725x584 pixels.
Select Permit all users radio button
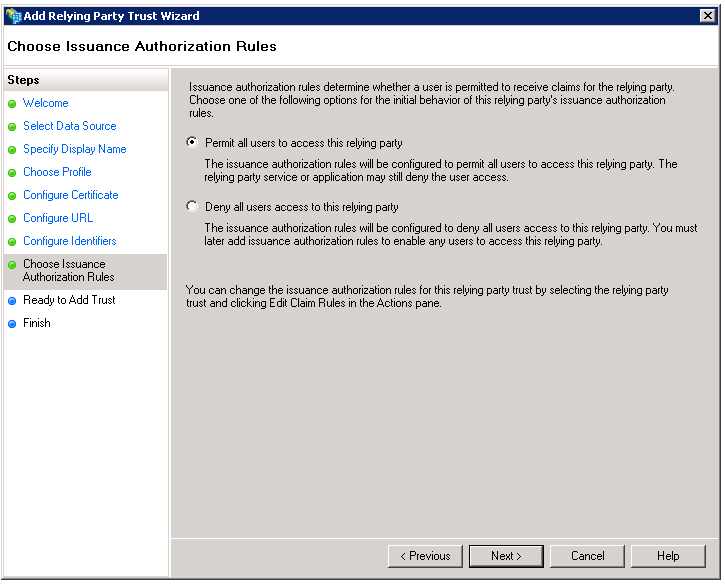point(192,143)
